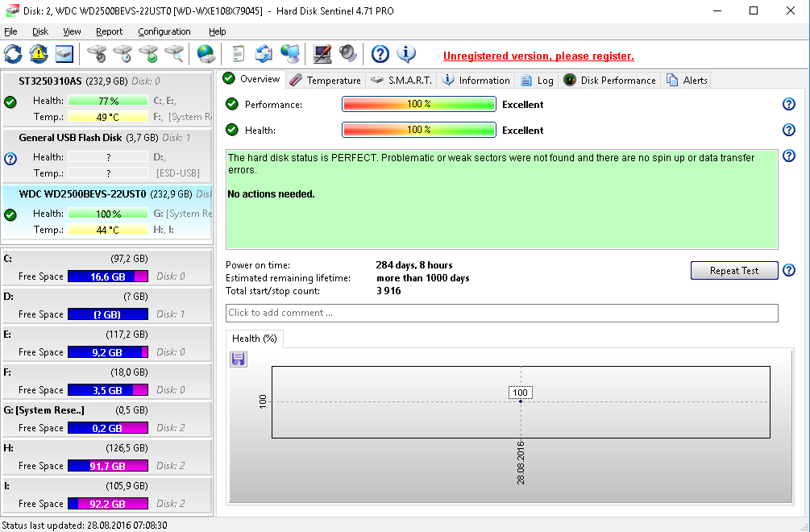Click the disk with magnifier toolbar icon

175,54
